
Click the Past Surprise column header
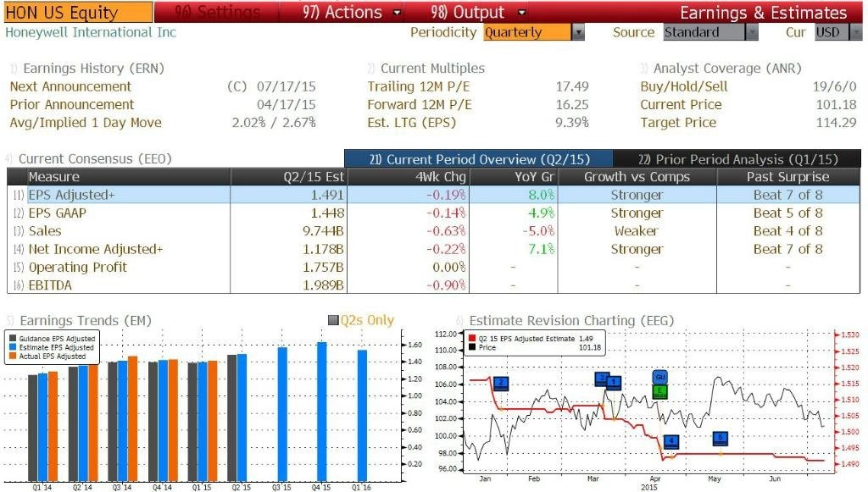[788, 177]
